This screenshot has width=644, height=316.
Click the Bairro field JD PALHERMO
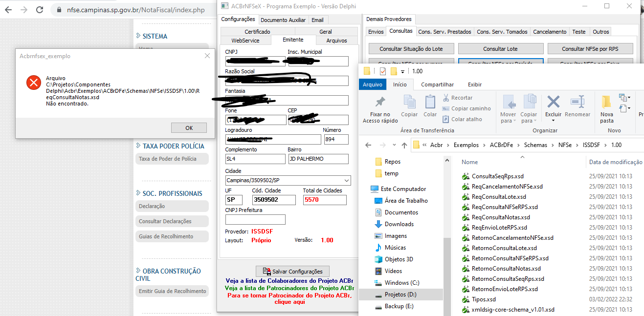tap(318, 159)
